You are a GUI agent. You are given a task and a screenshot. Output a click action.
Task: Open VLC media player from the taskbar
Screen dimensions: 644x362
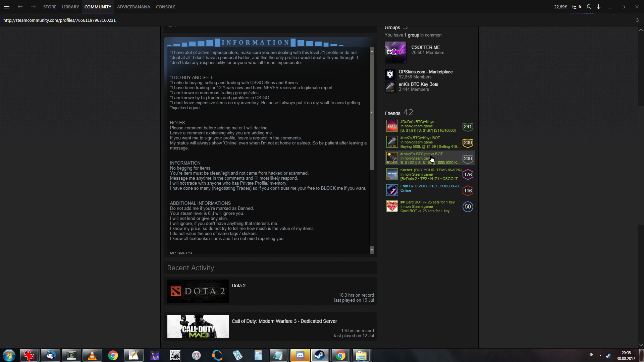[92, 355]
